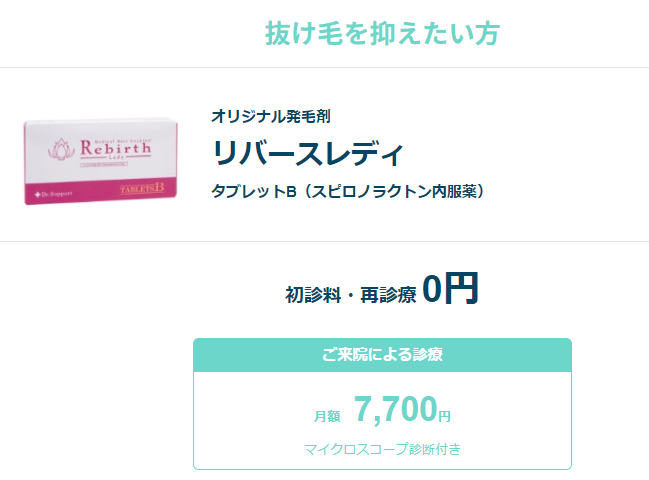Screen dimensions: 649x480
Task: Click the リバースレディ product name
Action: tap(308, 153)
